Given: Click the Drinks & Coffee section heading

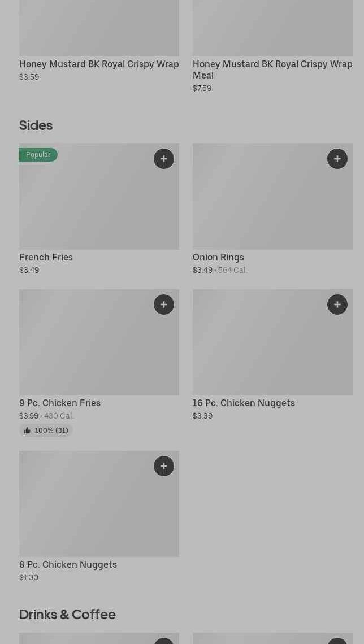Looking at the screenshot, I should click(x=67, y=615).
